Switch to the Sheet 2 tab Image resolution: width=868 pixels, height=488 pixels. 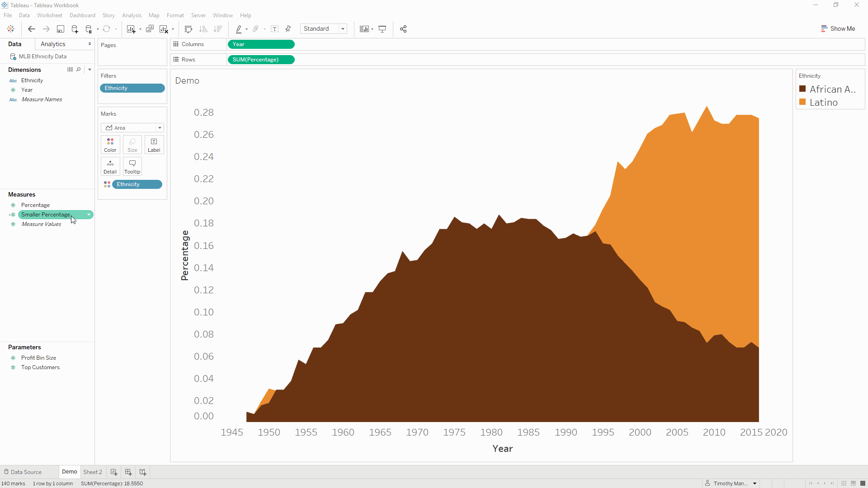(93, 472)
